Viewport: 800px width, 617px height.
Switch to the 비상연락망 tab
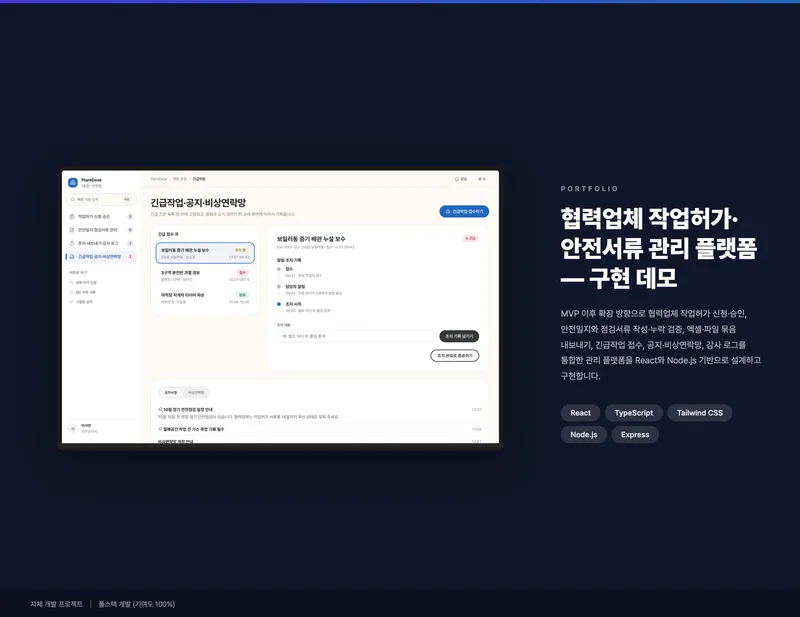click(x=196, y=392)
